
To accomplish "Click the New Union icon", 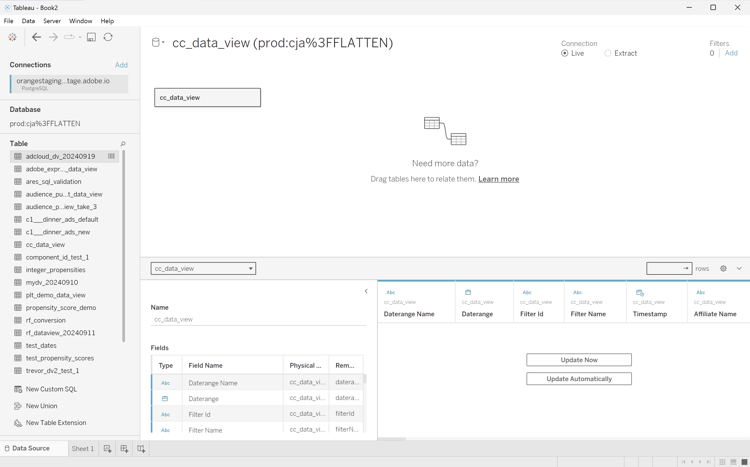I will (x=18, y=406).
